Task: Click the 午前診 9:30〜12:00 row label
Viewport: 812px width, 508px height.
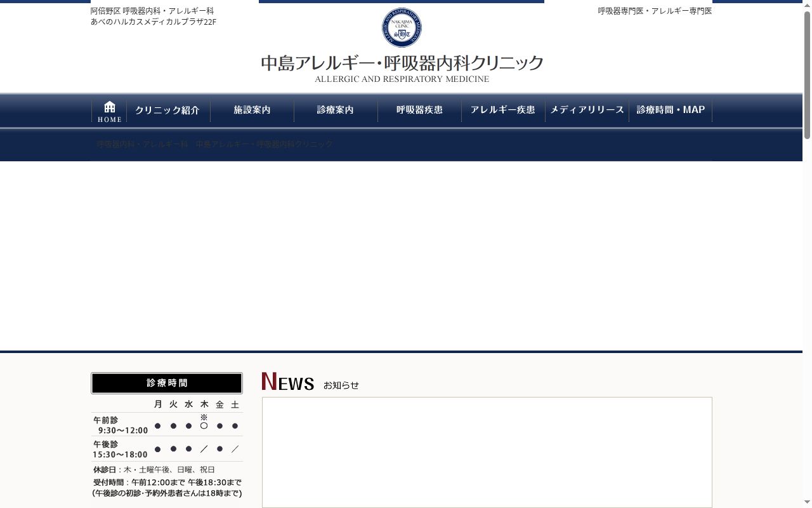Action: click(x=121, y=425)
